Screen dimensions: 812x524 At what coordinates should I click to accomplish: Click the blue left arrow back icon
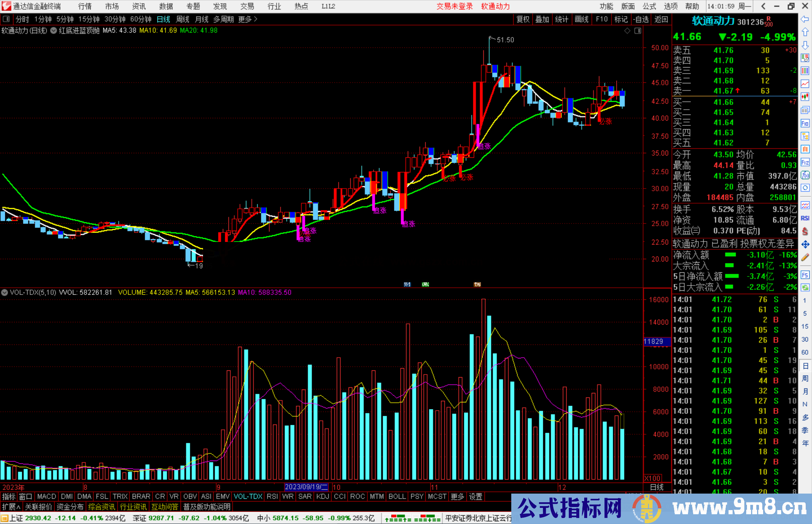click(x=805, y=19)
